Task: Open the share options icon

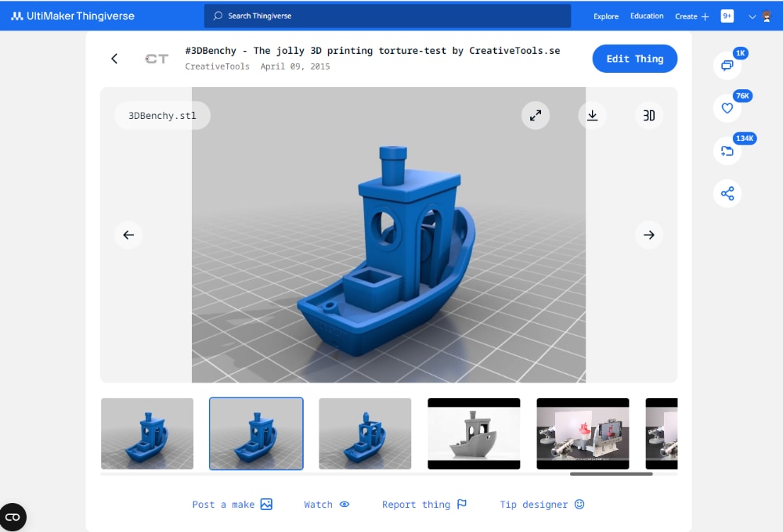Action: click(x=727, y=193)
